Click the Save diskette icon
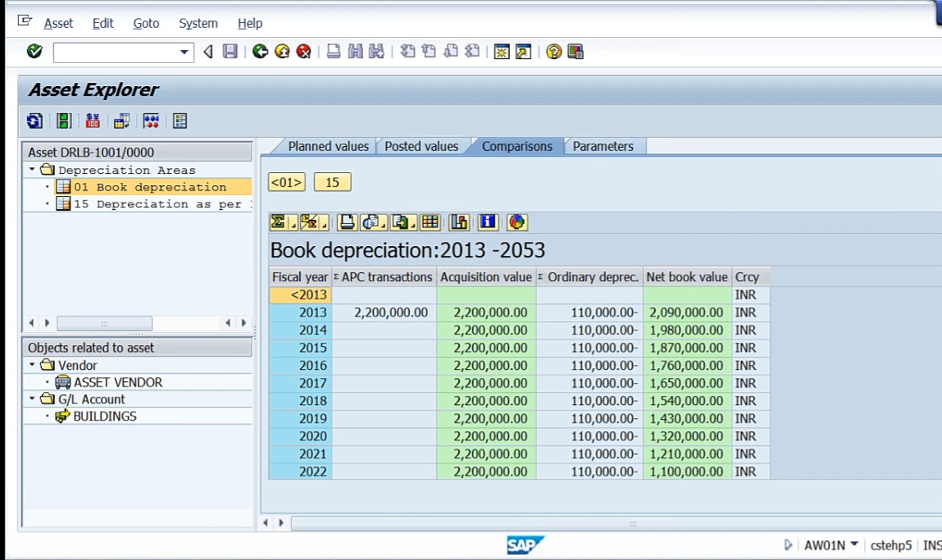The image size is (942, 560). pyautogui.click(x=230, y=52)
